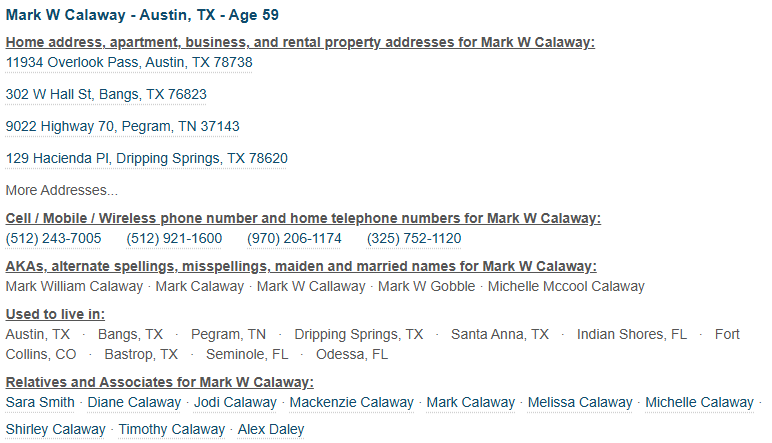Open Mark Calaway in relatives list
The image size is (772, 443).
pos(471,403)
